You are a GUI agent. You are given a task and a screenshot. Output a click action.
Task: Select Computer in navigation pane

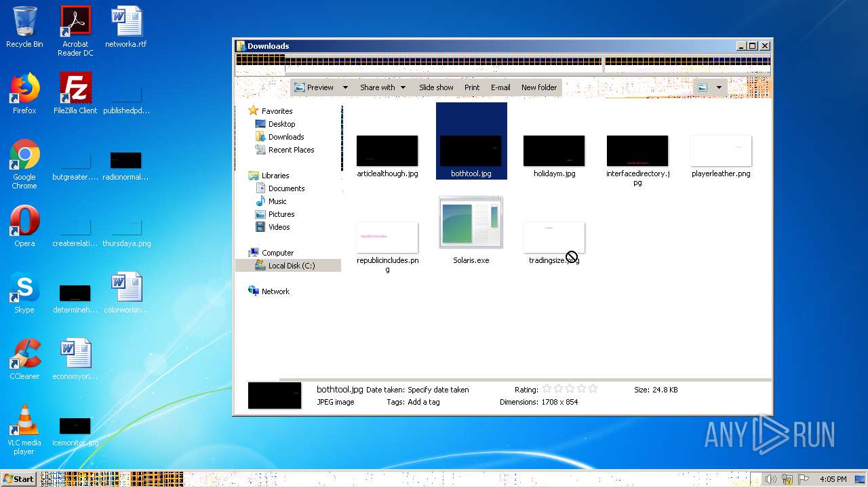(x=277, y=253)
